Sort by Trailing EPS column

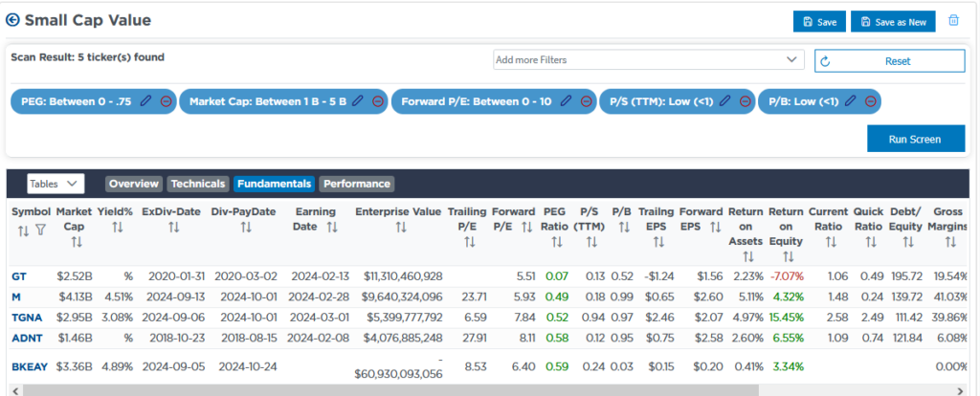658,241
